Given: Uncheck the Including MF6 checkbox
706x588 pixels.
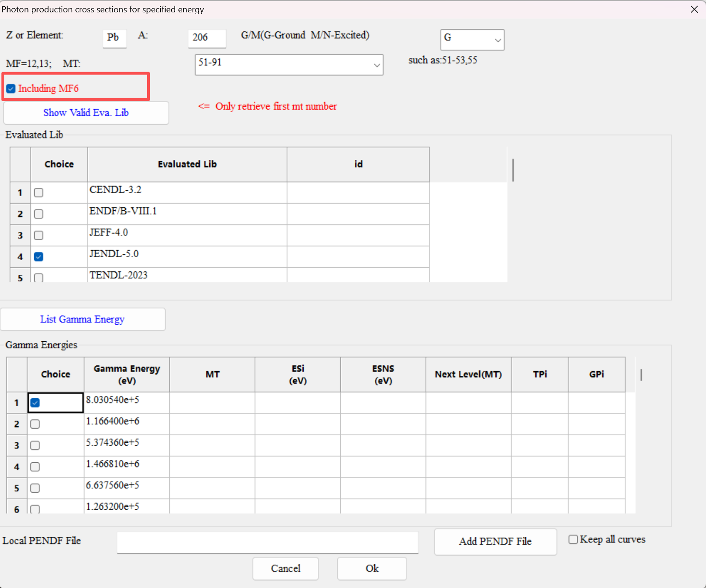Looking at the screenshot, I should (x=11, y=89).
